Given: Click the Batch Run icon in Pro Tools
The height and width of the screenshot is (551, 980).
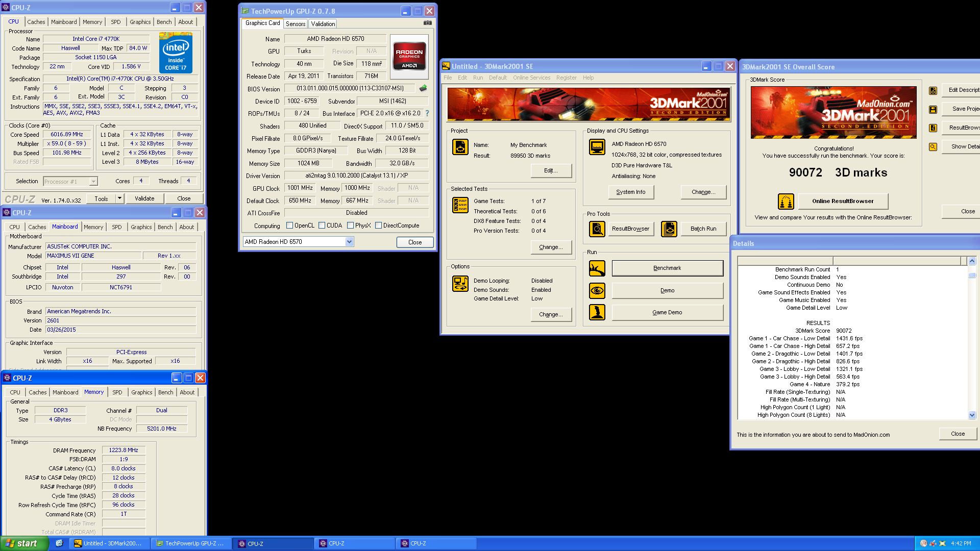Looking at the screenshot, I should click(669, 229).
